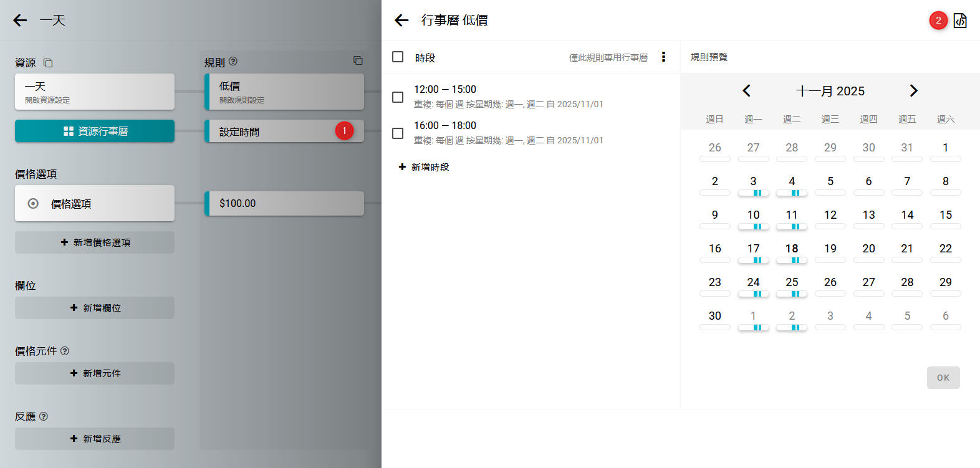The width and height of the screenshot is (980, 468).
Task: Click back arrow next to 行事曆 低價
Action: click(401, 21)
